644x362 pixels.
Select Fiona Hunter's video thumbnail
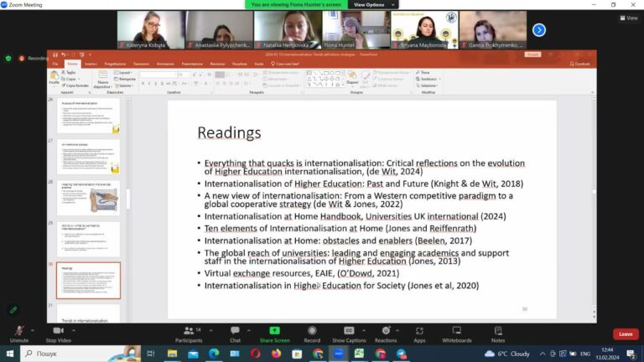coord(356,30)
